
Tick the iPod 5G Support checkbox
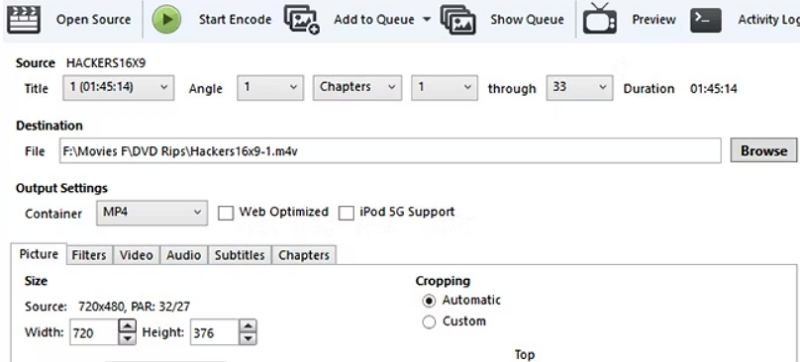[346, 213]
